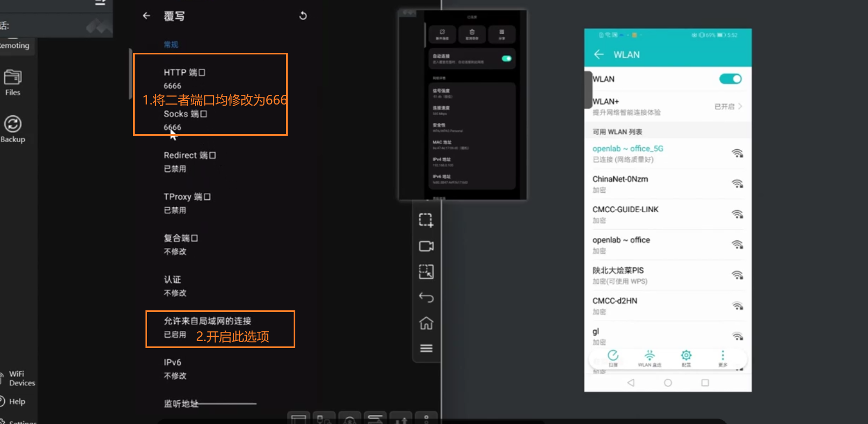868x424 pixels.
Task: Tap Android home circle navigation button
Action: click(668, 383)
